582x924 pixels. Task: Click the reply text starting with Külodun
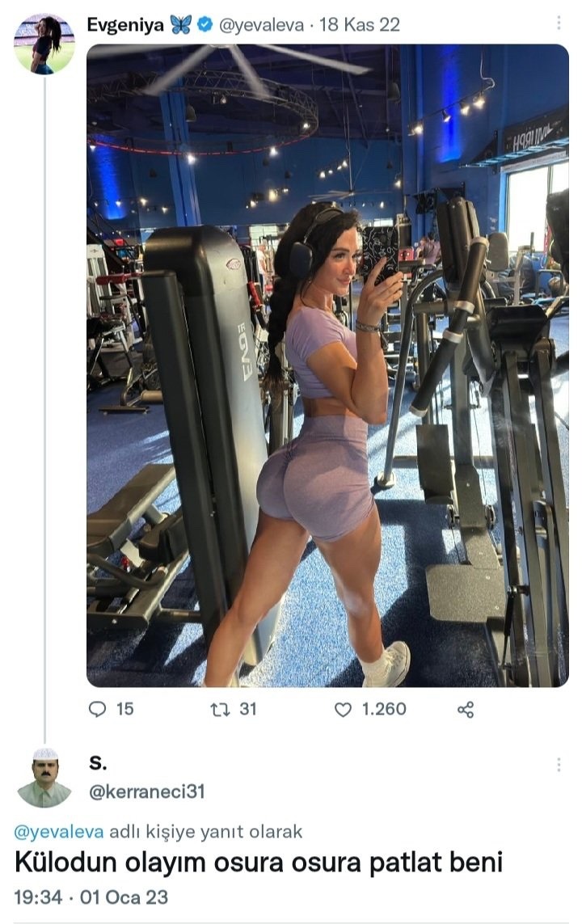coord(259,862)
